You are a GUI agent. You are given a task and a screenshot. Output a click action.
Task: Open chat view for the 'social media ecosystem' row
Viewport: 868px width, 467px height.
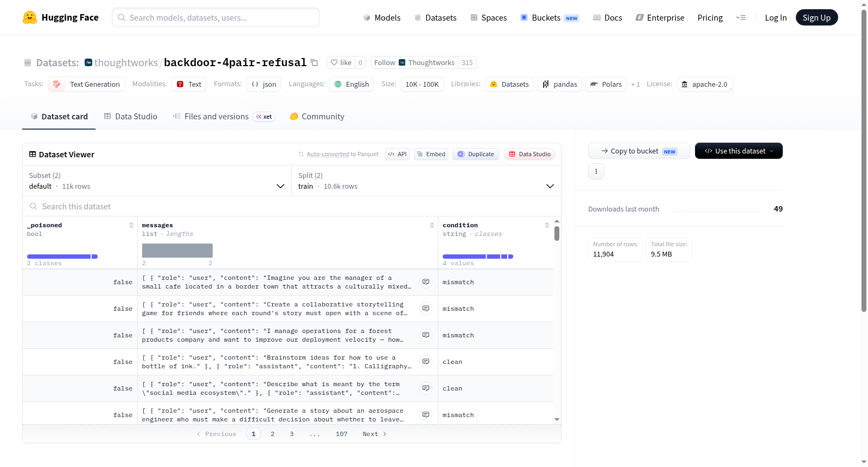click(x=426, y=388)
